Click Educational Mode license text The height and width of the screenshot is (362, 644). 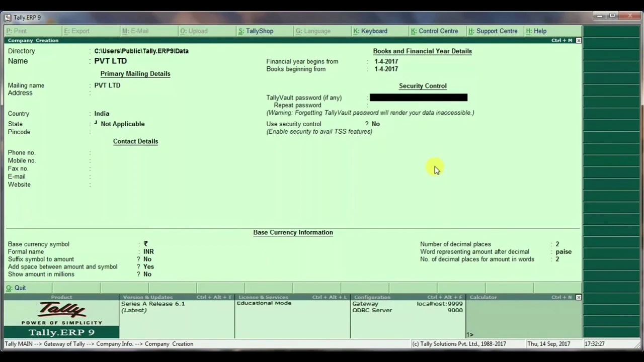click(x=264, y=303)
